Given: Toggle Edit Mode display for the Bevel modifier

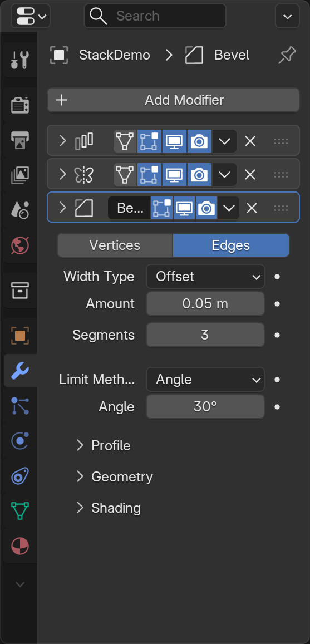Looking at the screenshot, I should (162, 208).
